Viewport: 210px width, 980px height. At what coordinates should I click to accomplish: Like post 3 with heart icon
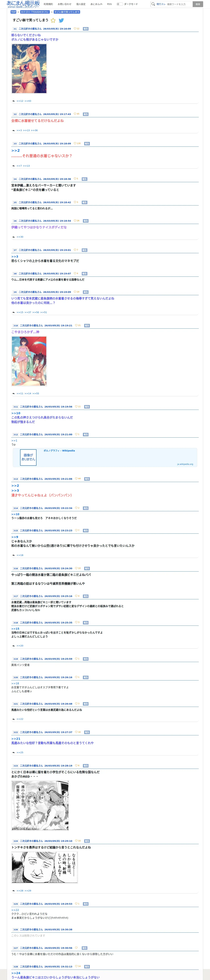pyautogui.click(x=75, y=143)
